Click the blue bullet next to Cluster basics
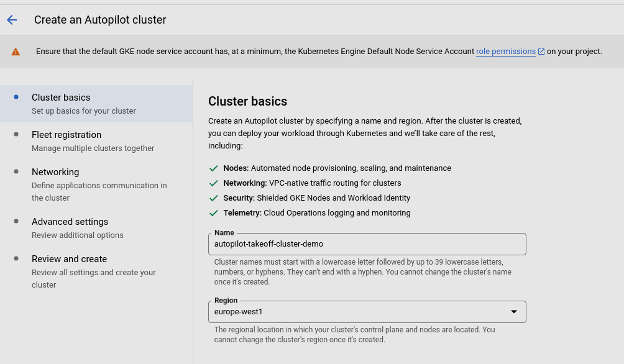Viewport: 624px width, 364px height. click(x=16, y=97)
